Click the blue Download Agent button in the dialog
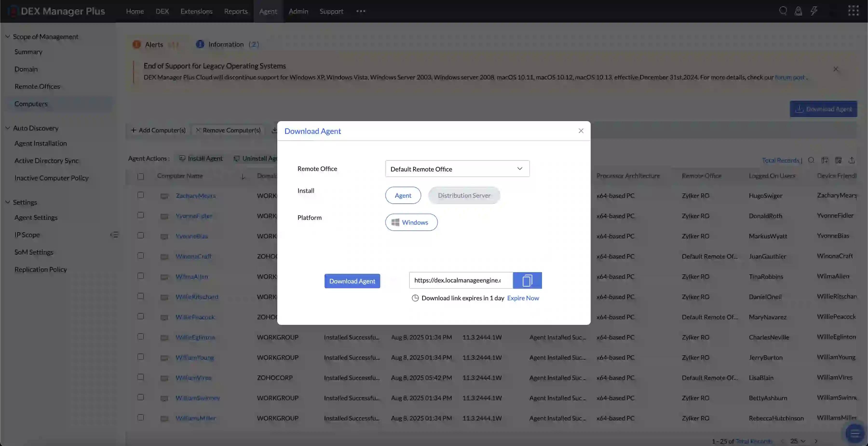 352,281
